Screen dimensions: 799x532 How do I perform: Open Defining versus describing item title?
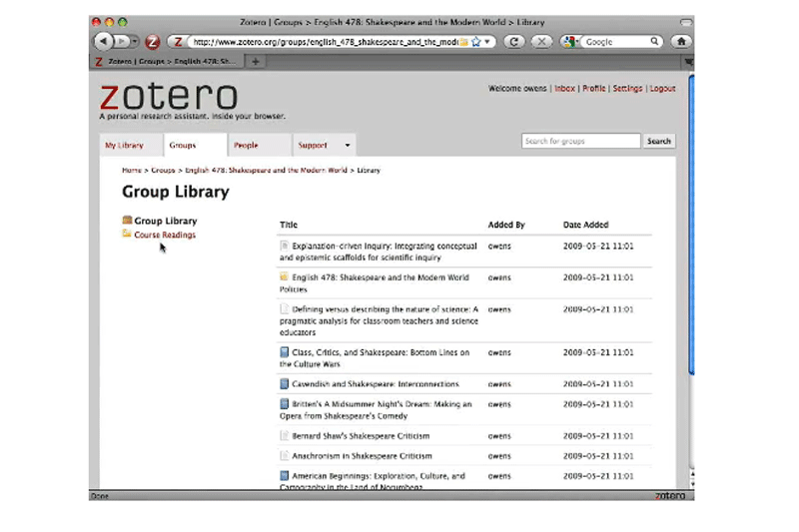(379, 320)
